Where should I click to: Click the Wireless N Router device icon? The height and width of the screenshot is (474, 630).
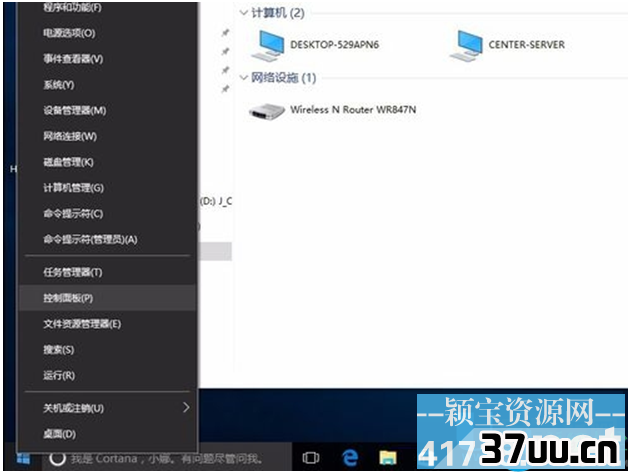tap(266, 110)
